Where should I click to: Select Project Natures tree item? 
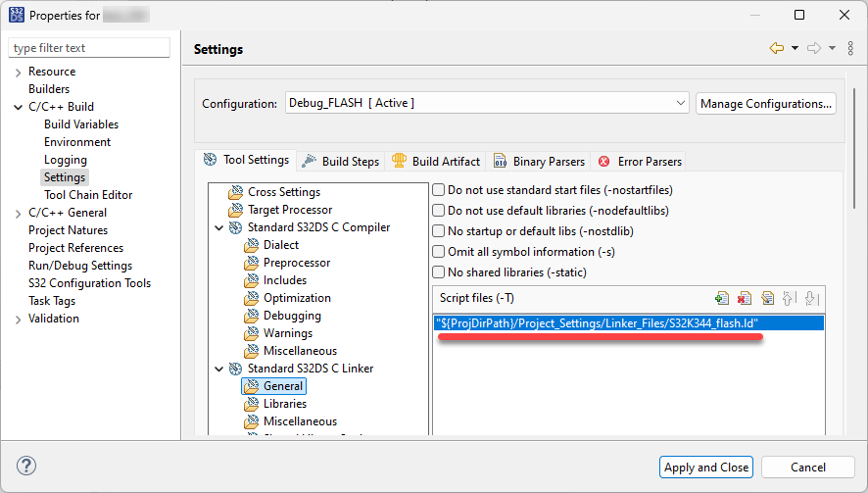click(x=69, y=230)
